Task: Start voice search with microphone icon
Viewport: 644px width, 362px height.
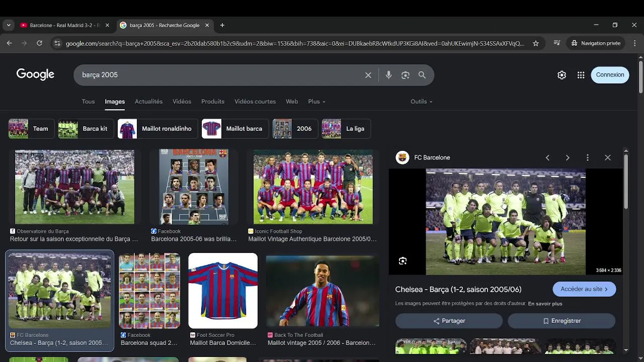Action: 388,75
